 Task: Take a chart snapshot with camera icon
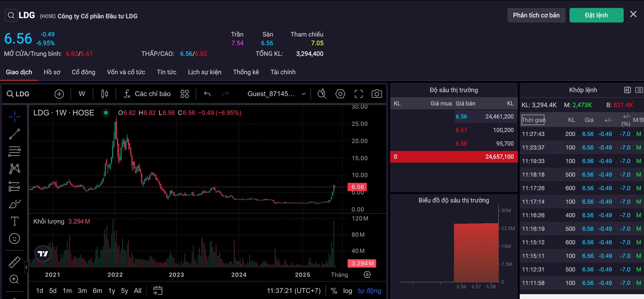point(377,94)
